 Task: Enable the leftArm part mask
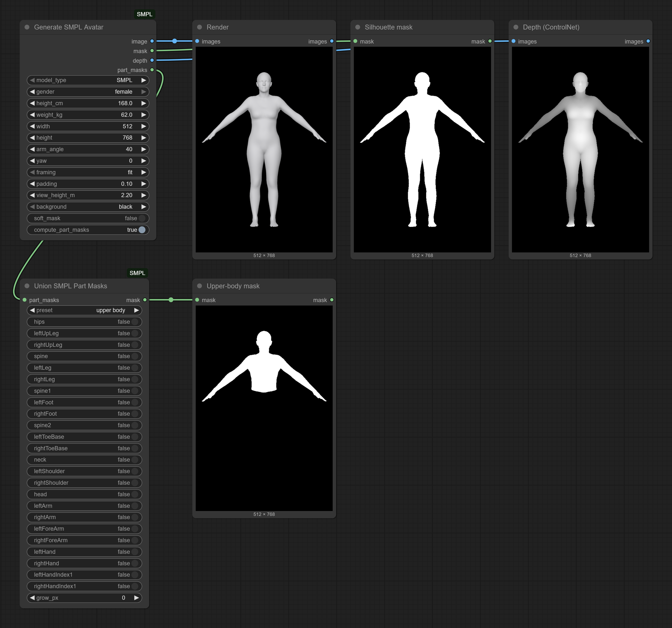[84, 506]
